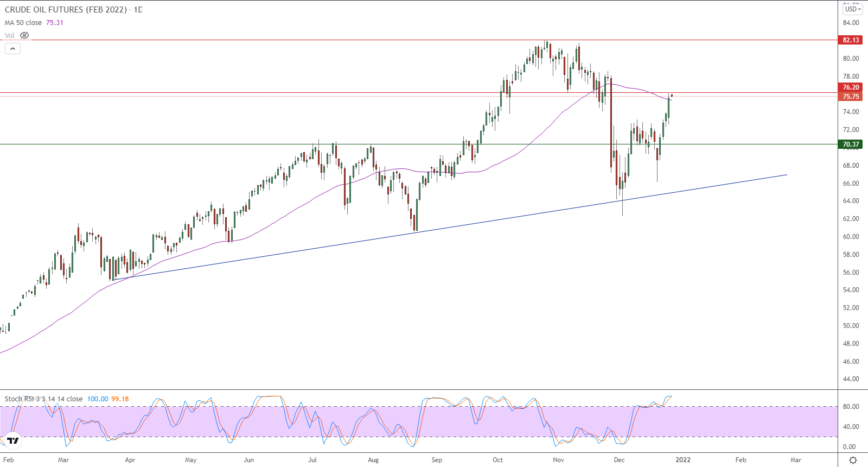Collapse the indicator legend with the chevron button

pos(12,48)
